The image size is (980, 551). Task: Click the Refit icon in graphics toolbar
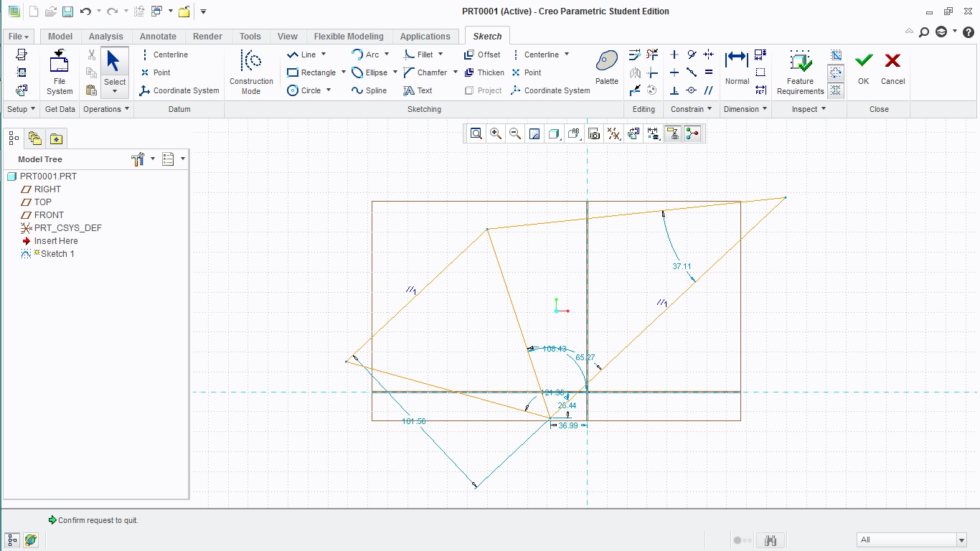tap(476, 133)
